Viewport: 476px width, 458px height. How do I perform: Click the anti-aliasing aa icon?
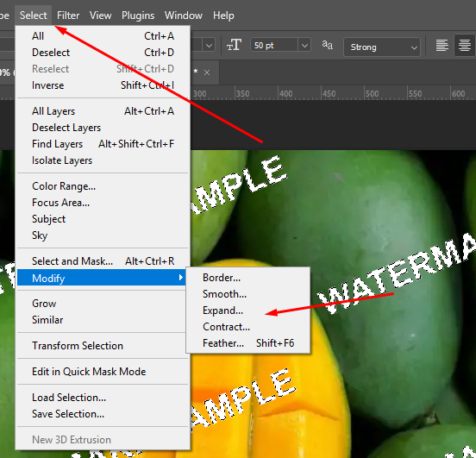(x=327, y=45)
